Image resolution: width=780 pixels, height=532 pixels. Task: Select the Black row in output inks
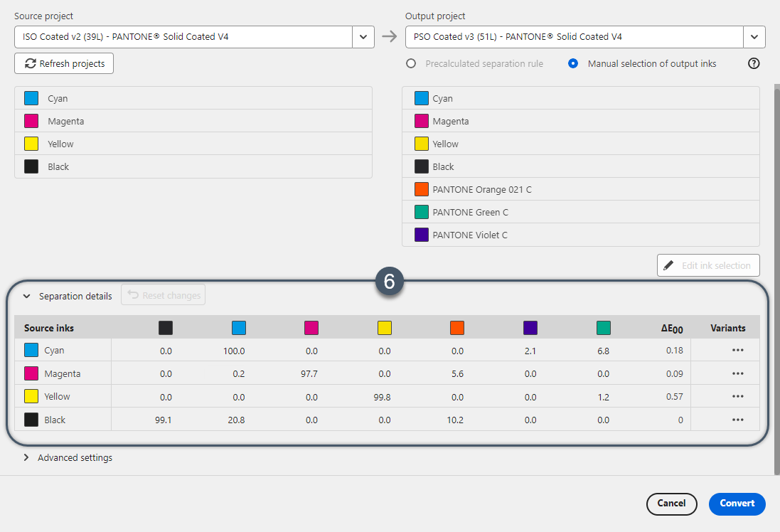click(x=580, y=166)
